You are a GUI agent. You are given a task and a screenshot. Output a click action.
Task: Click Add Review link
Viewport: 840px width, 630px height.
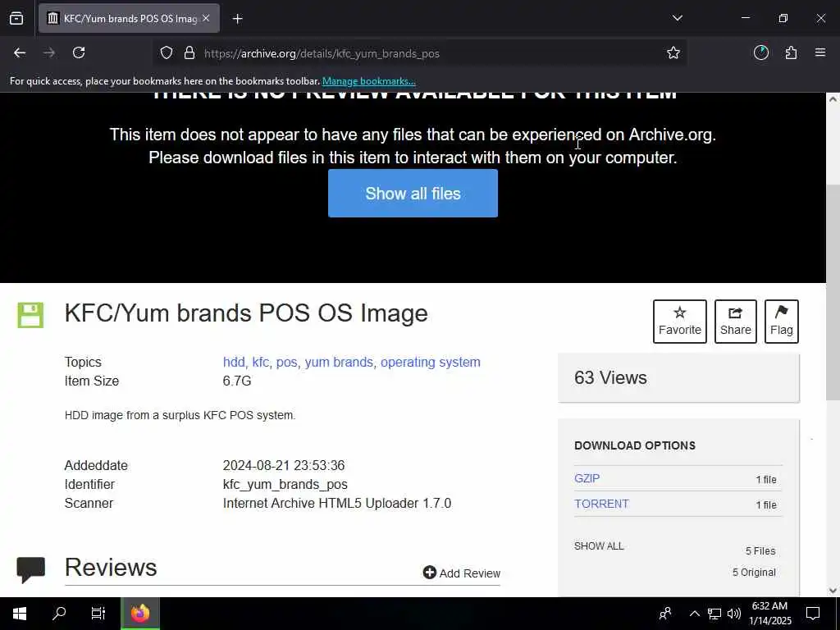[x=461, y=573]
